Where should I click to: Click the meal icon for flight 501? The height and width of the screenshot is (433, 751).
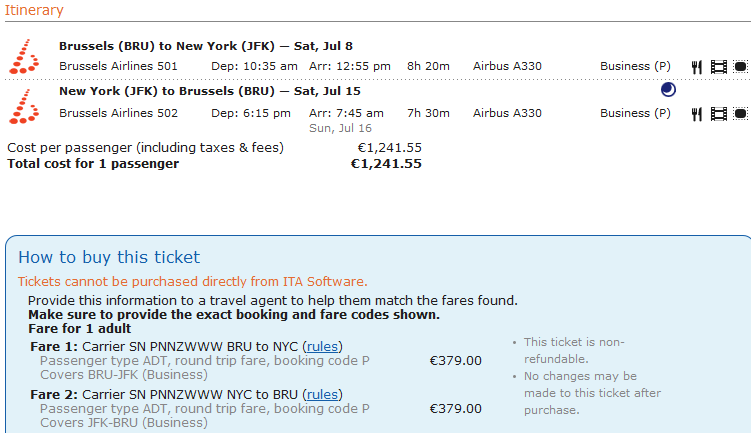(697, 67)
